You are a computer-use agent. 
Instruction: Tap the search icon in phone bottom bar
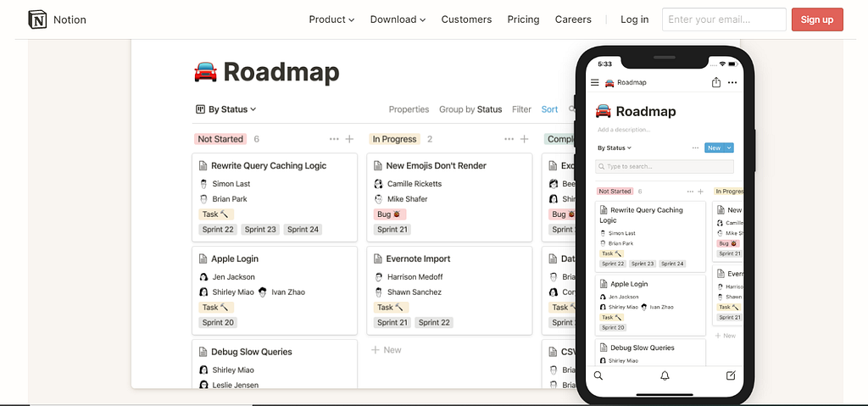598,375
